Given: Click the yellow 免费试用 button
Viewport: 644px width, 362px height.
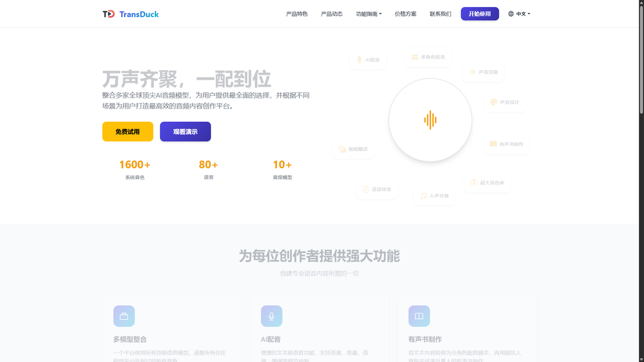Looking at the screenshot, I should point(128,131).
